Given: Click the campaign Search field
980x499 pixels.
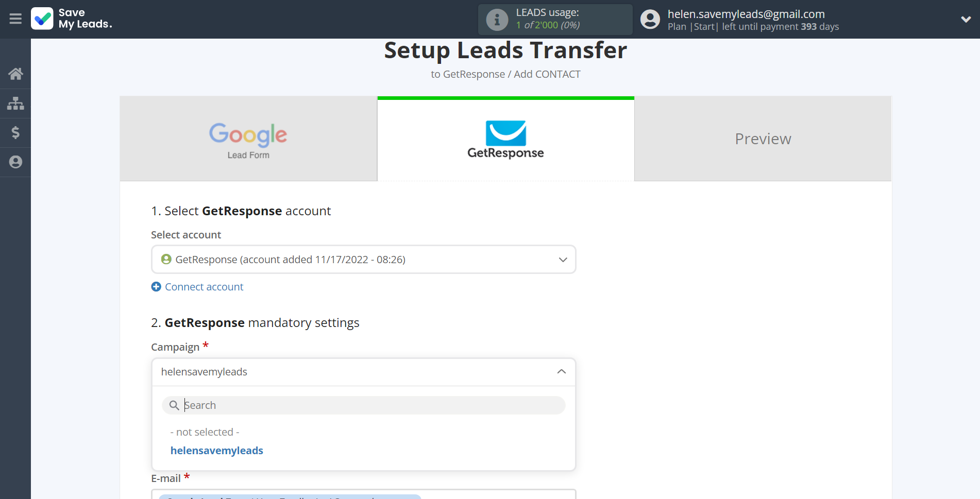Looking at the screenshot, I should pyautogui.click(x=363, y=405).
